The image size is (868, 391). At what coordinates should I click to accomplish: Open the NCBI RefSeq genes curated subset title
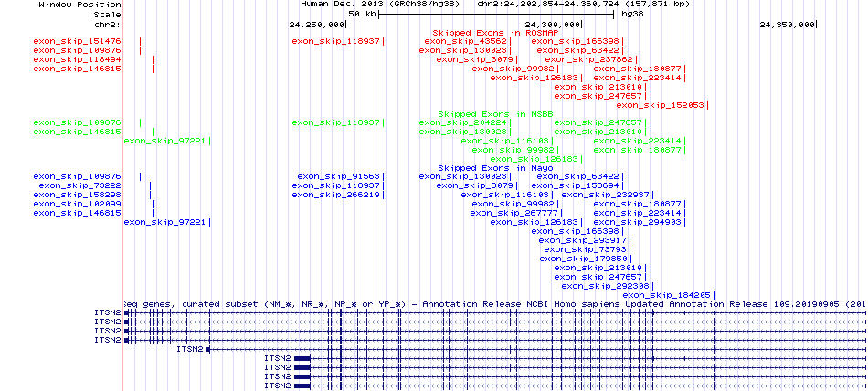click(493, 303)
